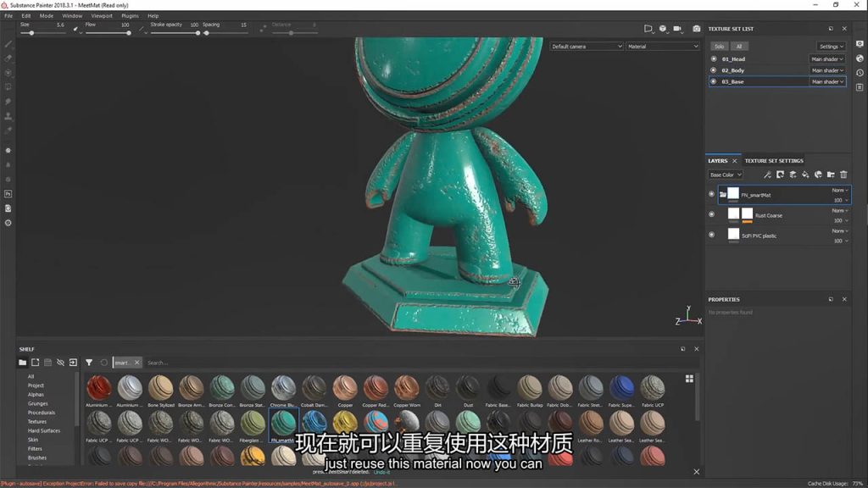
Task: Toggle visibility of 01_Head texture set
Action: pyautogui.click(x=714, y=58)
